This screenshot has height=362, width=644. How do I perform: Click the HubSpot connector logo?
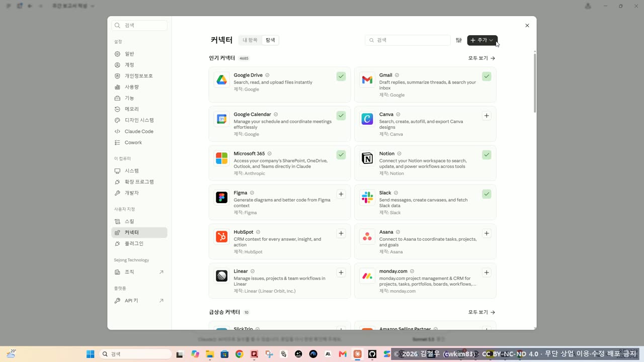tap(222, 236)
